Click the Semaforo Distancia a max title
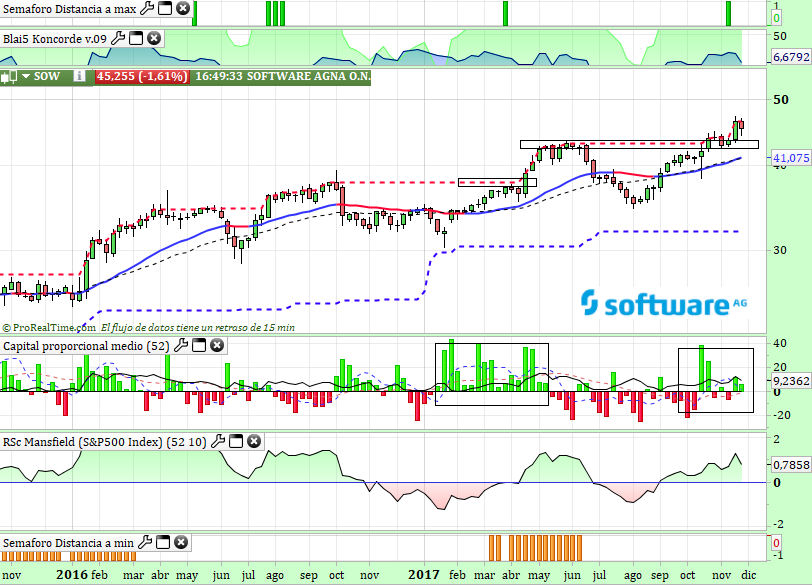 [x=69, y=9]
